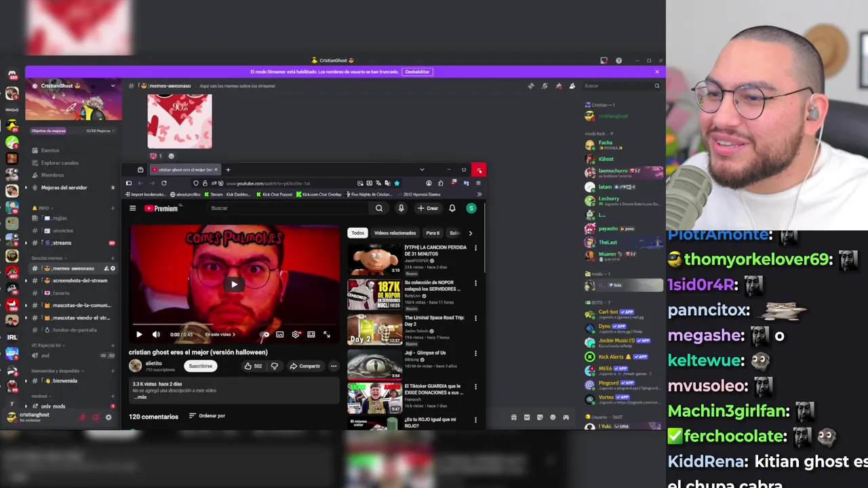This screenshot has width=868, height=488.
Task: Open the 'Ordenar por' comments sort
Action: coord(207,416)
